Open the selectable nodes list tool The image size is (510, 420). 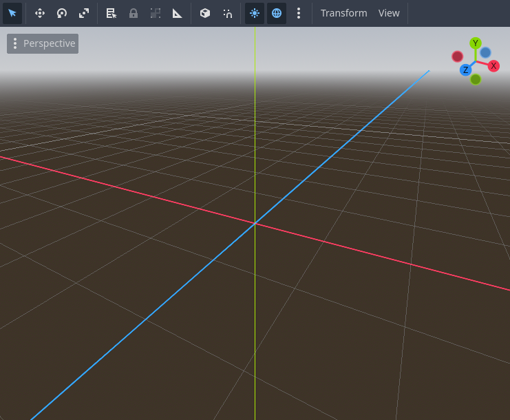111,13
